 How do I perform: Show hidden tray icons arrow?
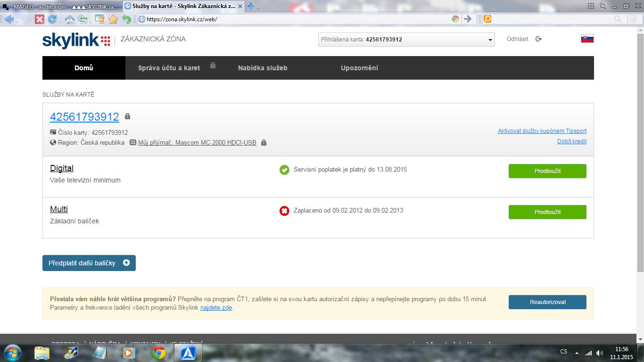[x=577, y=353]
